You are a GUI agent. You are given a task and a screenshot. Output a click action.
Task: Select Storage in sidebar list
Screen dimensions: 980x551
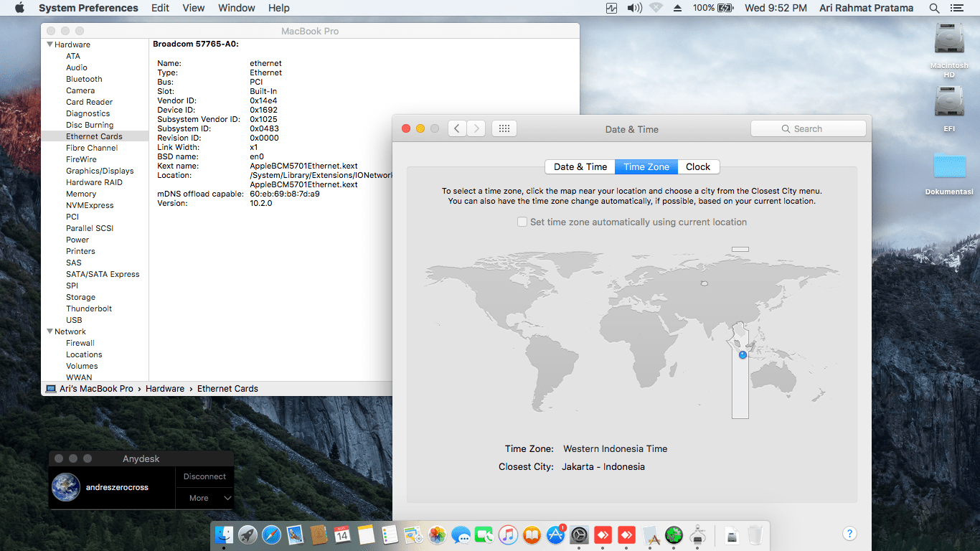pos(81,297)
